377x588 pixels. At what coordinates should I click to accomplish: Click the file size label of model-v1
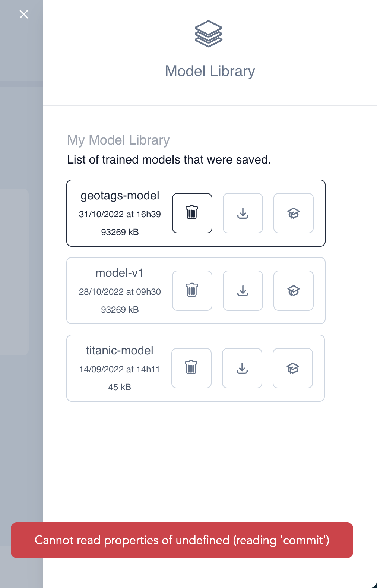[x=120, y=309]
